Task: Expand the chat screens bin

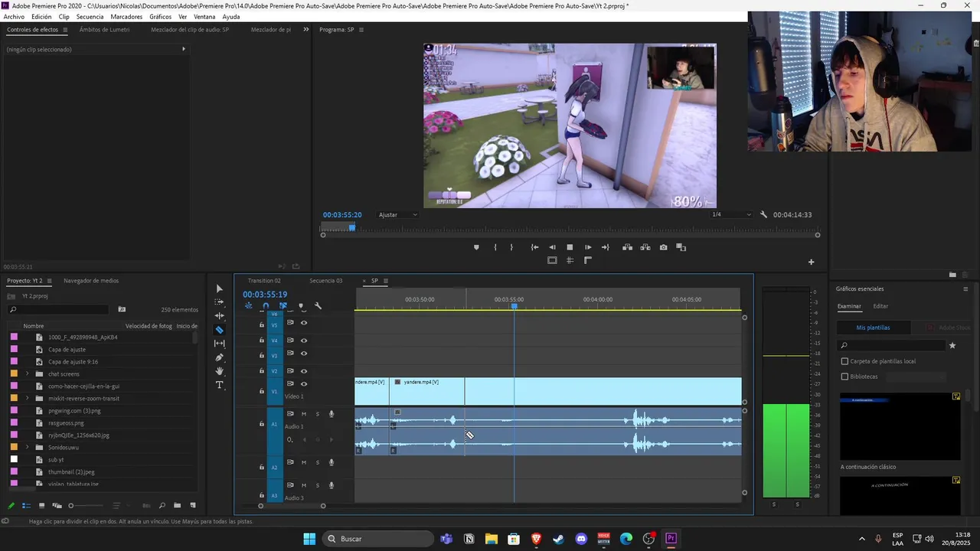Action: [x=28, y=374]
